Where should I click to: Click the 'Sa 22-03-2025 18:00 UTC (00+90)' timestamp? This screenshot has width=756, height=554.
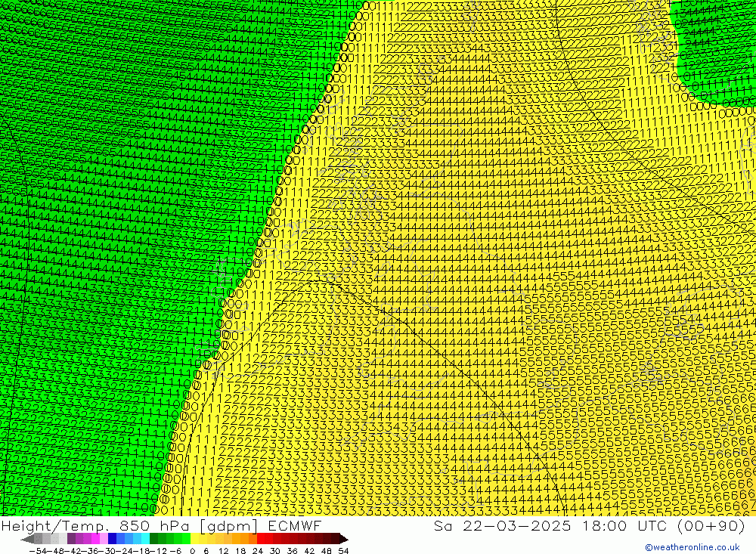point(589,525)
